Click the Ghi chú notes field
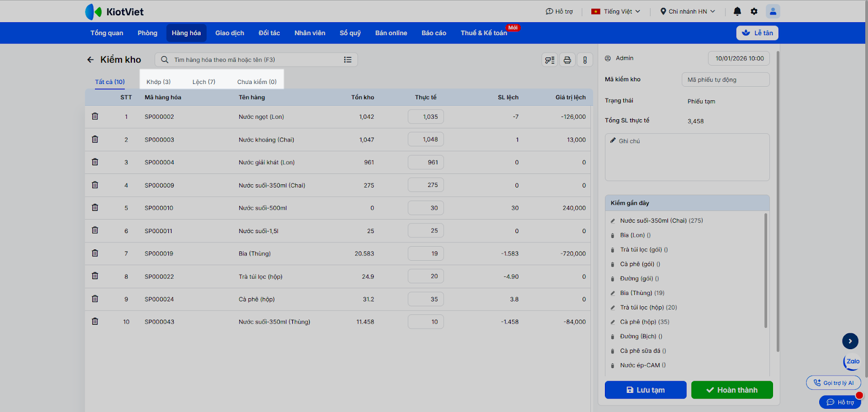 click(687, 157)
